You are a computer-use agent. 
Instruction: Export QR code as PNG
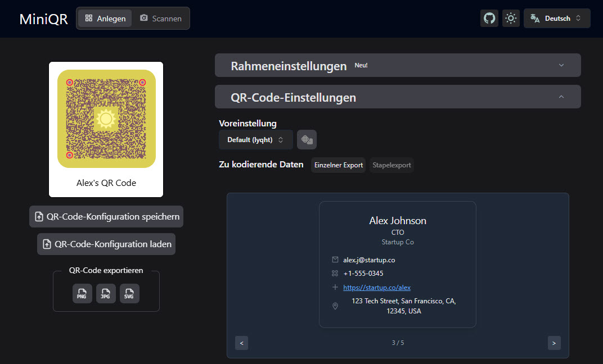[82, 294]
